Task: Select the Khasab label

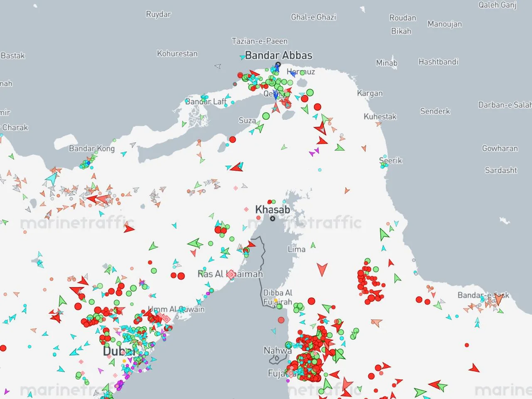Action: [273, 209]
